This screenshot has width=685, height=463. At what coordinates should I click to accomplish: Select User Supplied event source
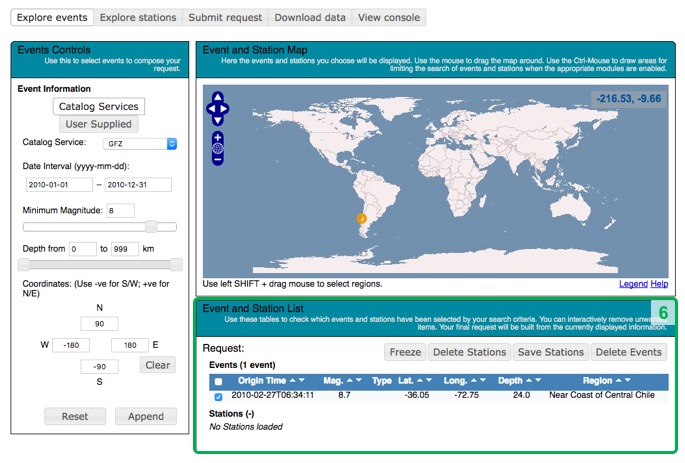(99, 124)
